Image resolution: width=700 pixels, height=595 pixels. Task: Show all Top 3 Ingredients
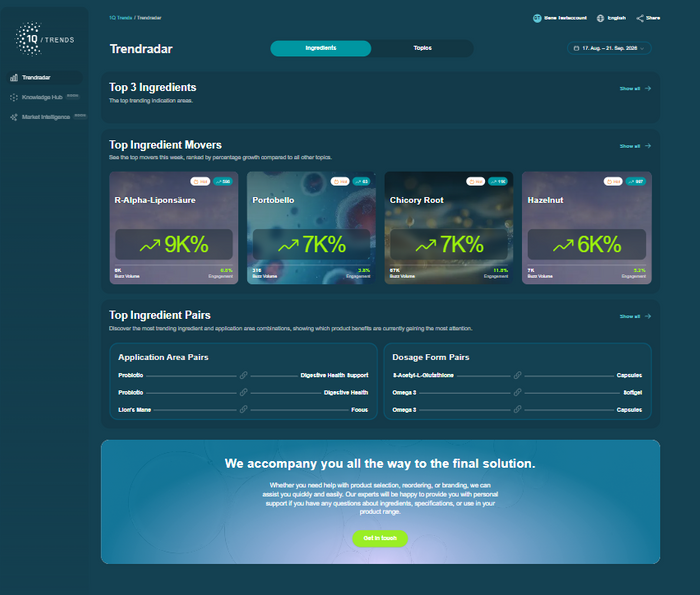point(635,89)
